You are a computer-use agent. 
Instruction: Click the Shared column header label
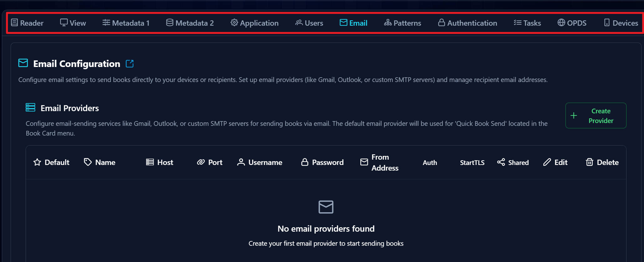click(519, 162)
